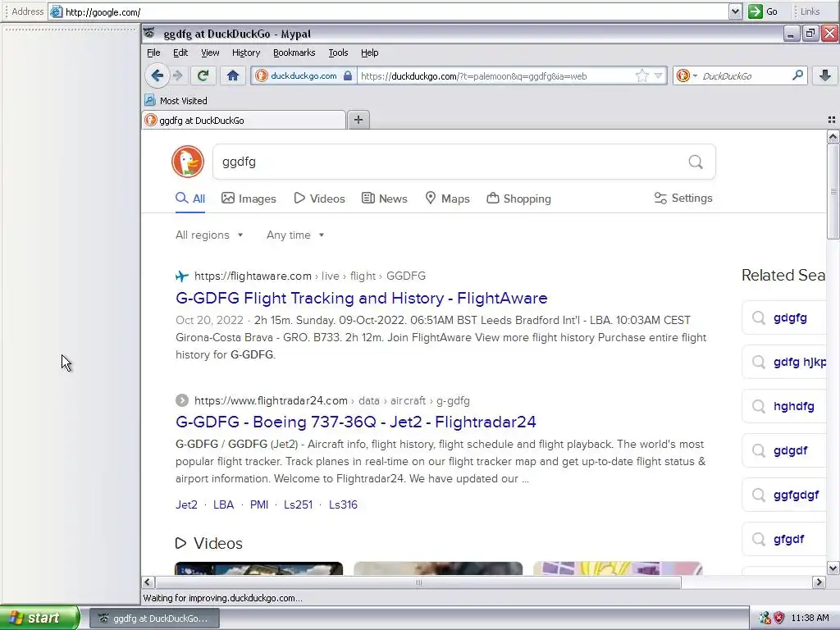
Task: Submit search with the magnifier button
Action: tap(696, 162)
